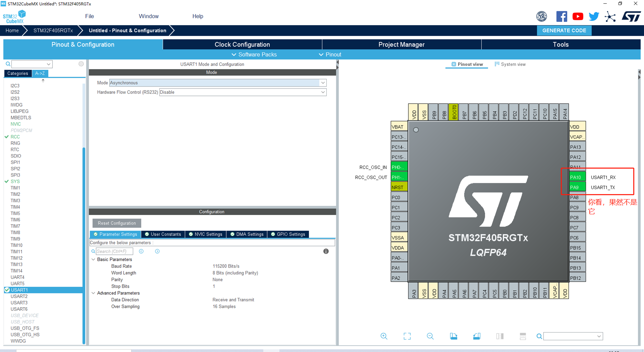Switch to the Clock Configuration tab

pos(242,44)
